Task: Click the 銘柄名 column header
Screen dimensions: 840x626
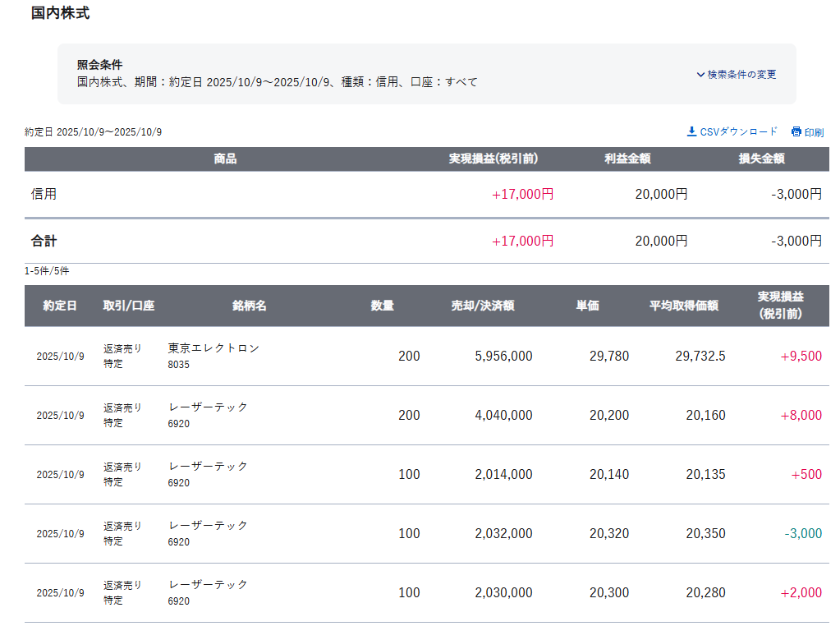Action: pos(250,306)
